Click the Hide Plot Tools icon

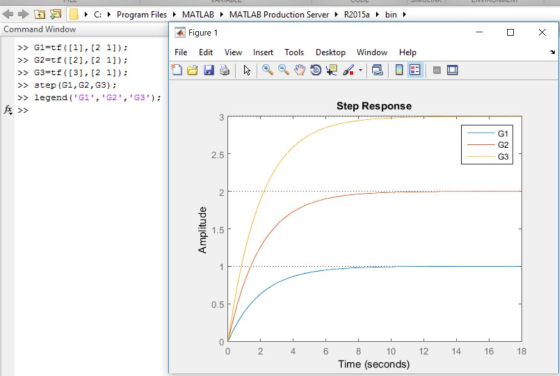pyautogui.click(x=436, y=70)
